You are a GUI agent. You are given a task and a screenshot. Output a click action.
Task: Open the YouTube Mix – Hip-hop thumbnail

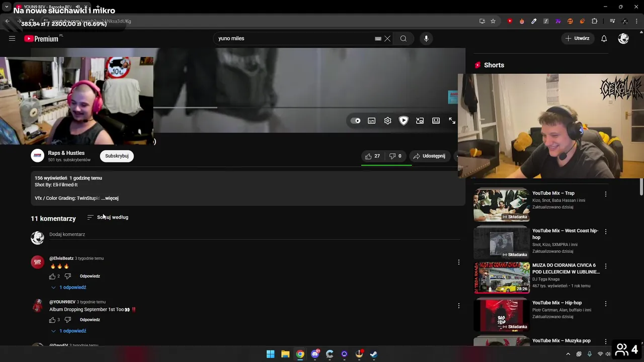pyautogui.click(x=501, y=315)
